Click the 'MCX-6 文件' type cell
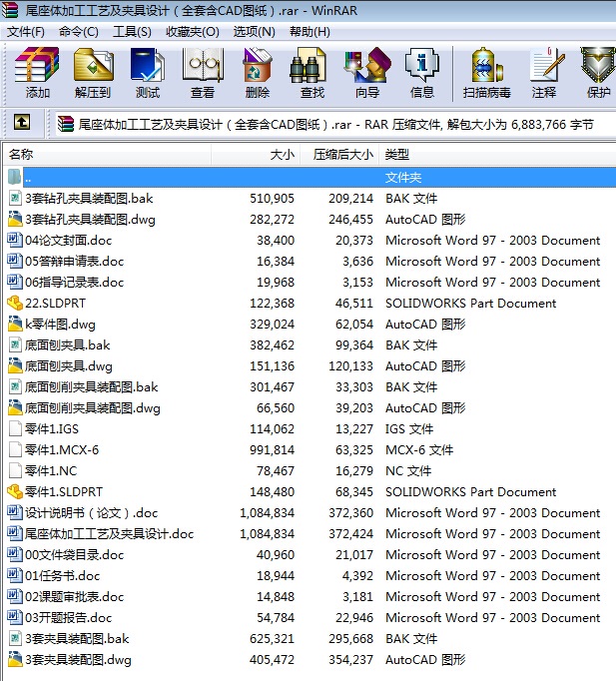 419,449
